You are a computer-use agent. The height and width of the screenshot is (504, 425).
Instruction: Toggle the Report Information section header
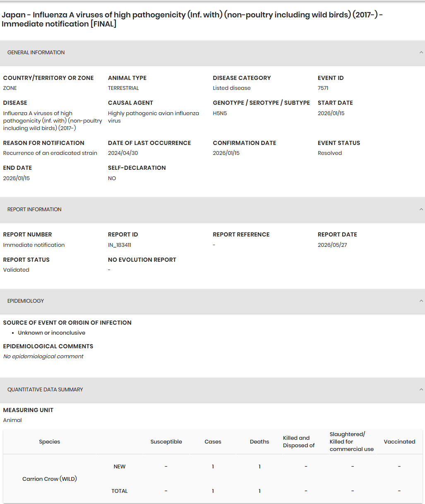212,210
